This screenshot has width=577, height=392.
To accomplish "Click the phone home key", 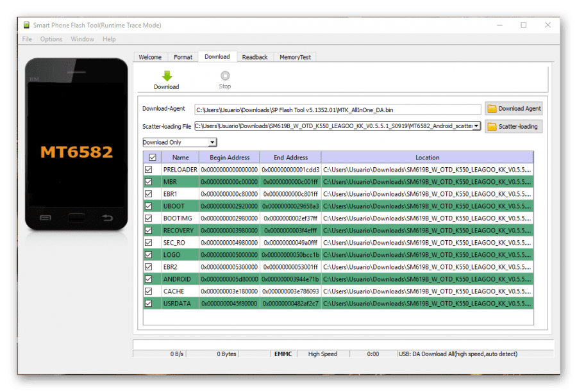I will [x=76, y=218].
